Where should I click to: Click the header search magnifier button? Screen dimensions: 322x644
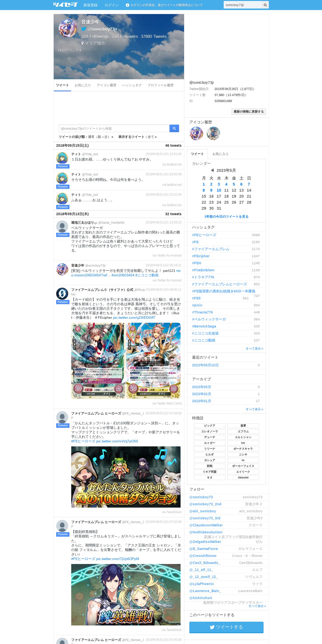[x=265, y=5]
